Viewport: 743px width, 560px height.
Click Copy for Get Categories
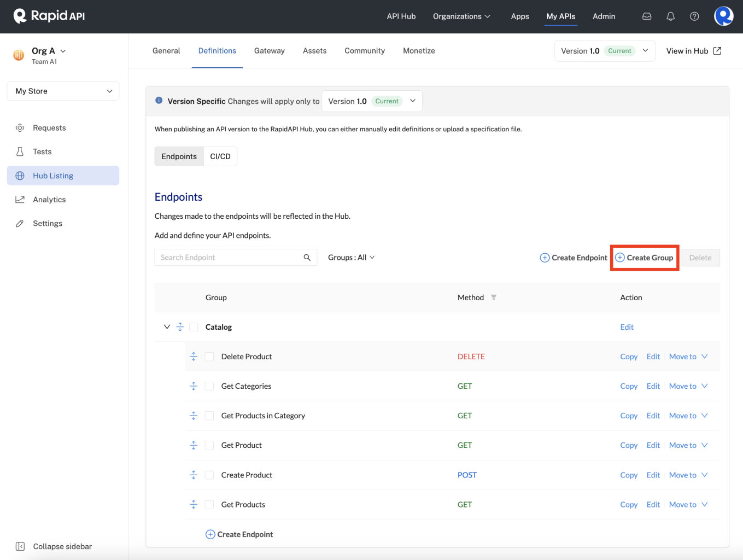629,386
